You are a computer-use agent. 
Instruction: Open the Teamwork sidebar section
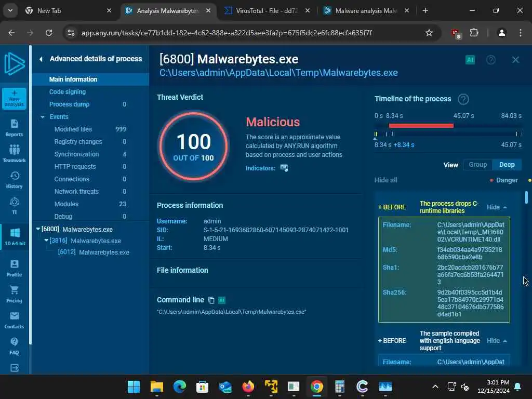[14, 154]
